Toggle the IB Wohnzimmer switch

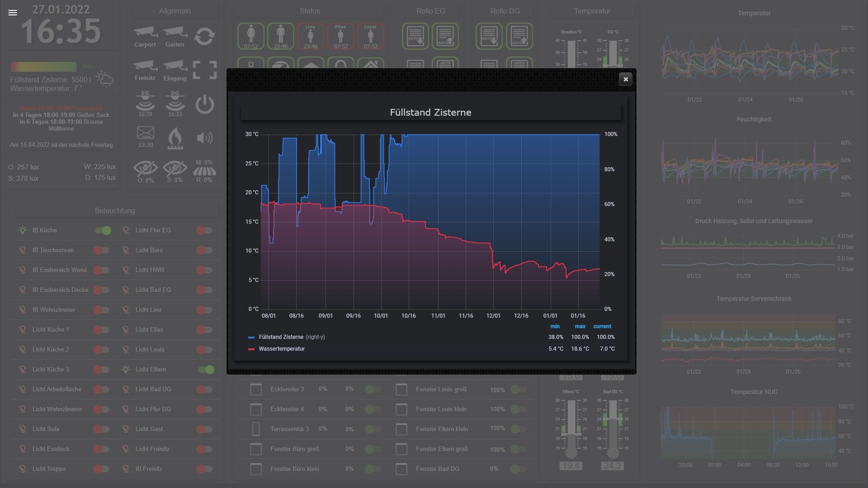(x=101, y=310)
